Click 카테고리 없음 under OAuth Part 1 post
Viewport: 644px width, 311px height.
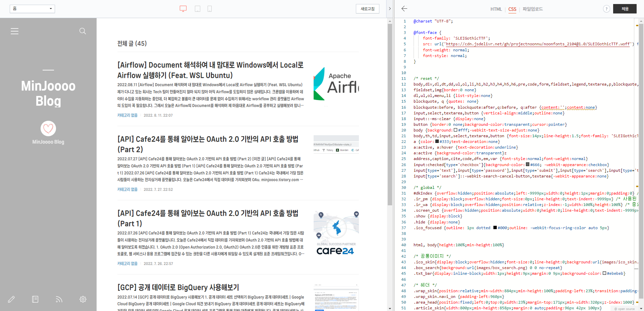(127, 263)
